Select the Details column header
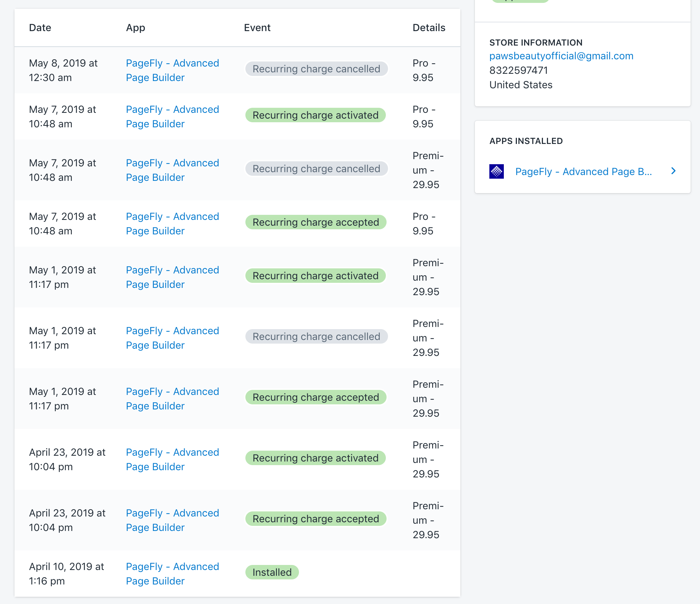 pos(429,28)
